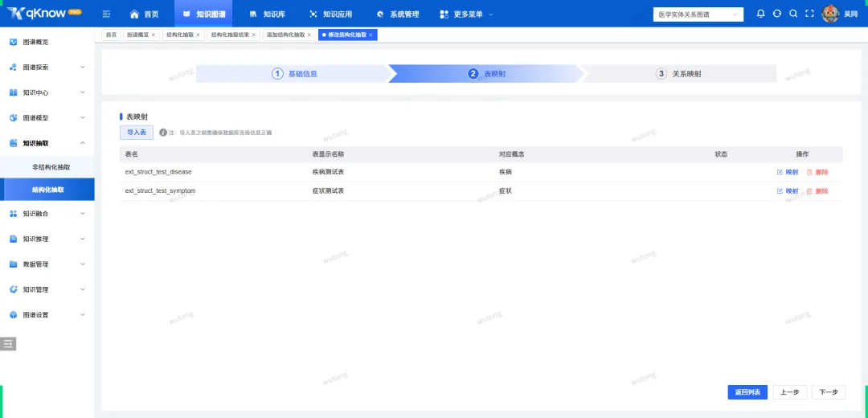The width and height of the screenshot is (868, 418).
Task: Toggle fullscreen mode icon
Action: coord(809,14)
